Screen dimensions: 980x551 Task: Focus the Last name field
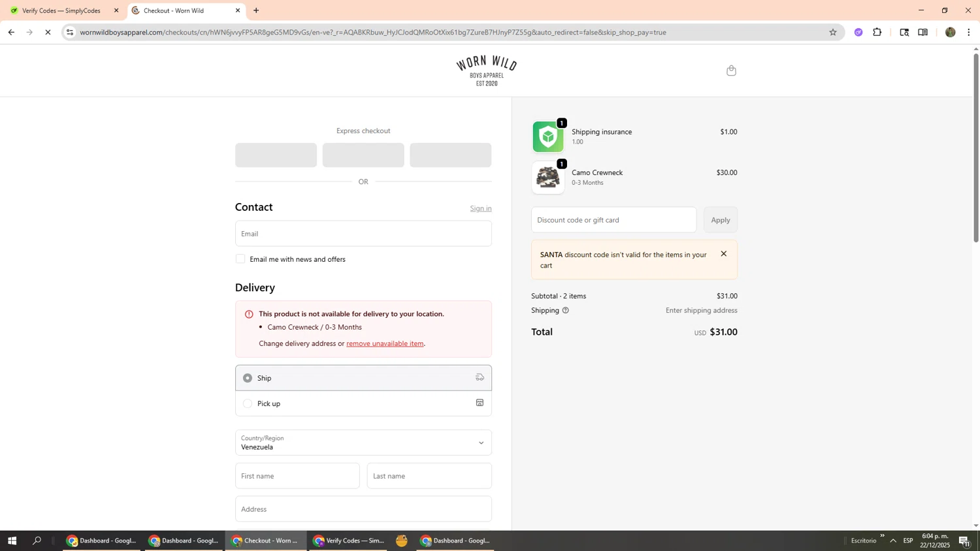coord(429,476)
